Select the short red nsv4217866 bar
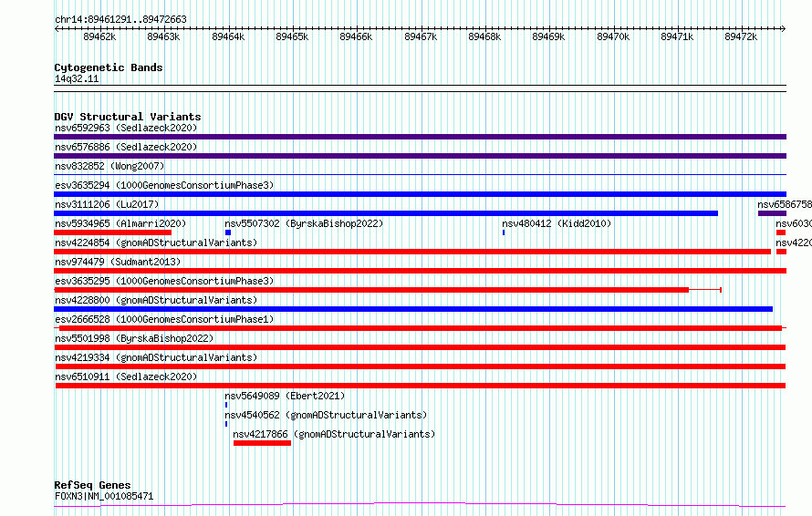This screenshot has width=812, height=516. 262,443
